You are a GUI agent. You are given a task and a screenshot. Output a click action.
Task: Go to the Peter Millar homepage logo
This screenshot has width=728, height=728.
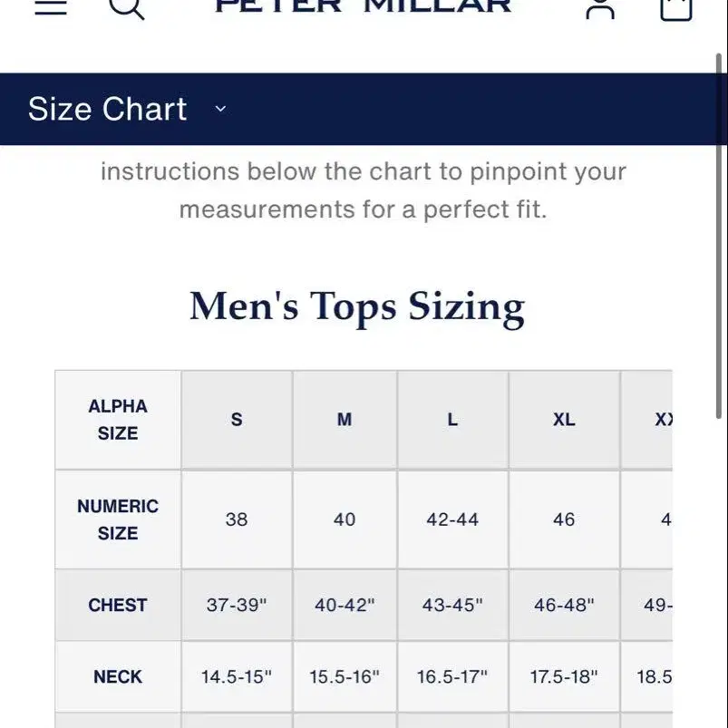(x=363, y=6)
